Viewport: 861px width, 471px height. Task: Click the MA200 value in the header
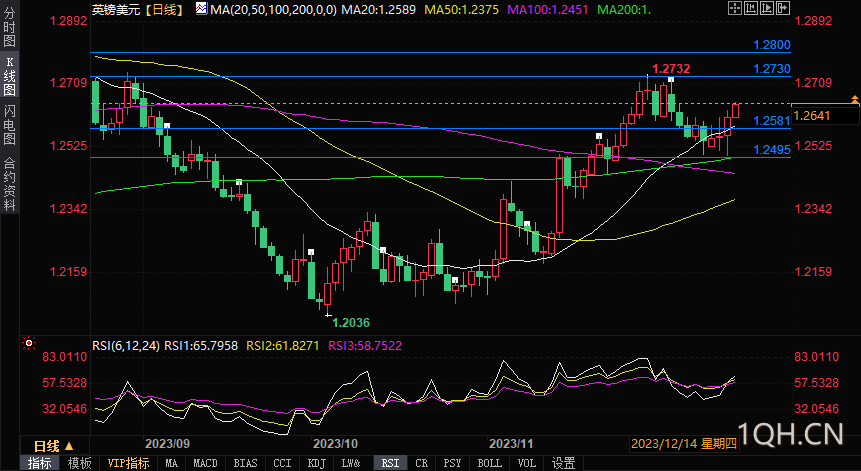tap(624, 9)
